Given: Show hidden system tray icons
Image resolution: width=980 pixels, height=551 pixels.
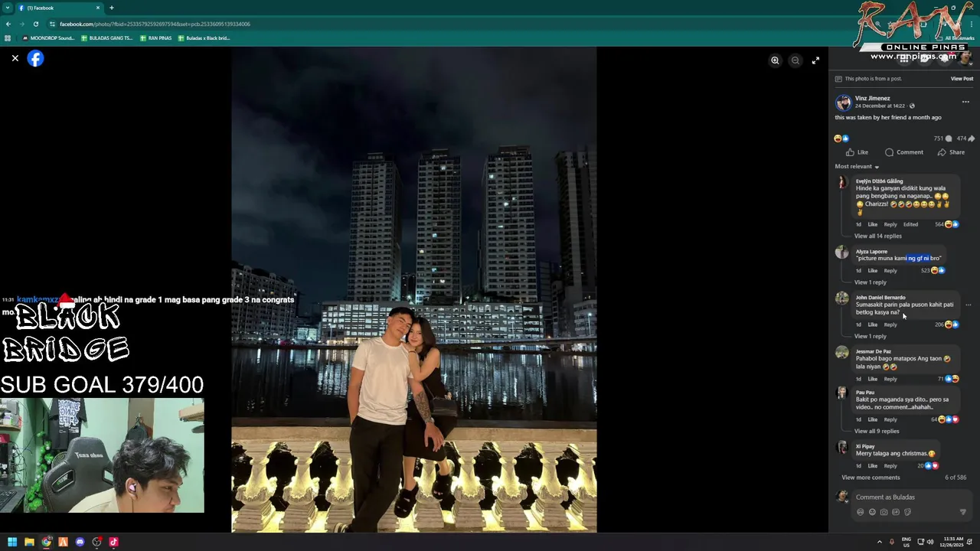Looking at the screenshot, I should click(x=879, y=542).
